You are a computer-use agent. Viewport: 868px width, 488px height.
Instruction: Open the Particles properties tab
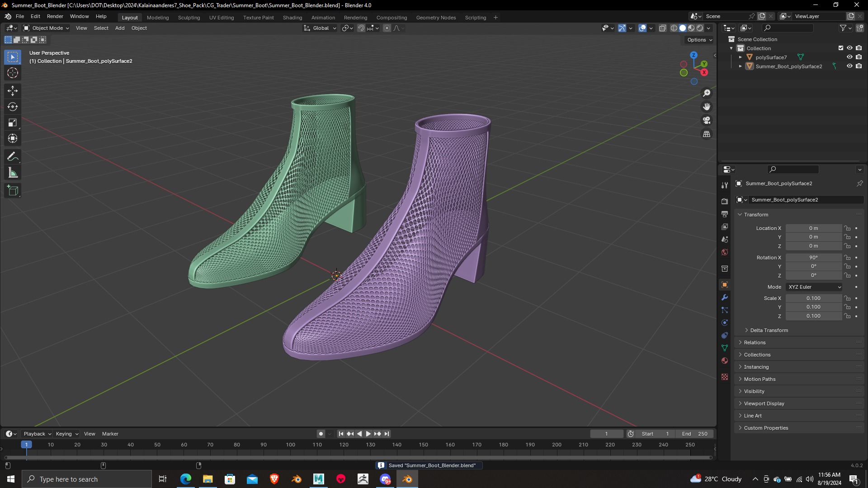click(725, 310)
